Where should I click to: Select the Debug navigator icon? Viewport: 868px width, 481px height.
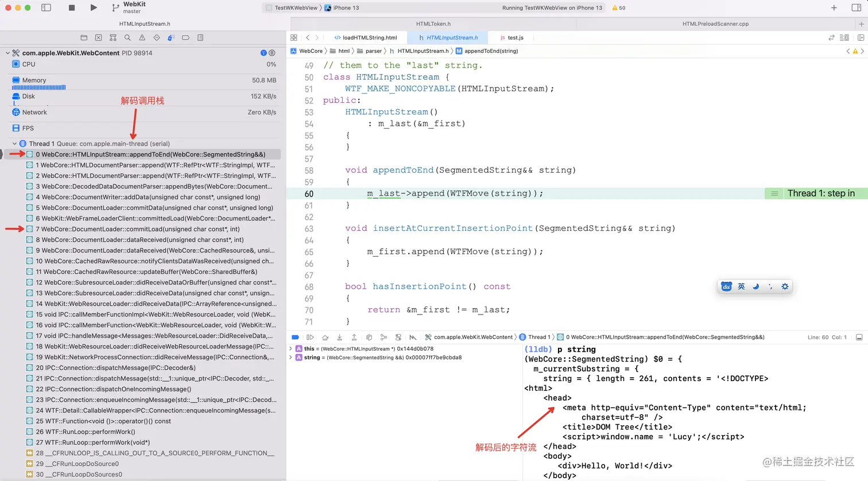(x=171, y=38)
